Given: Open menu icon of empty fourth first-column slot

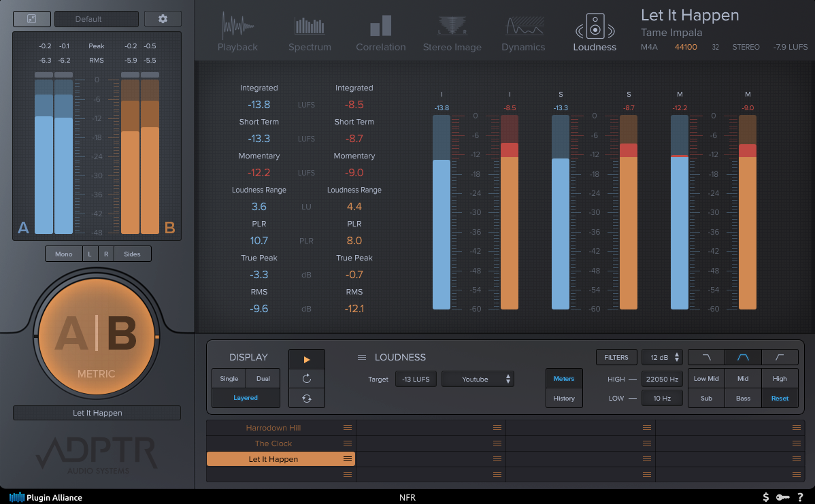Looking at the screenshot, I should [x=348, y=474].
